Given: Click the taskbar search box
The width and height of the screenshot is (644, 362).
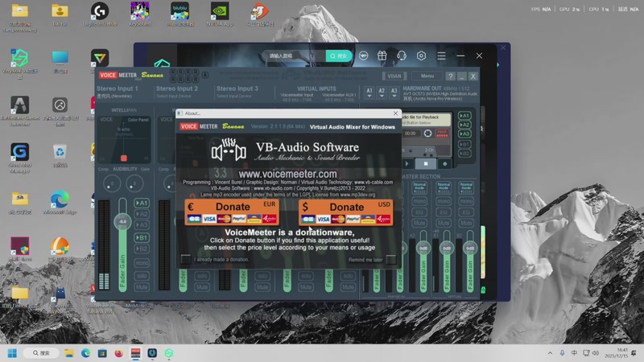Looking at the screenshot, I should point(41,353).
